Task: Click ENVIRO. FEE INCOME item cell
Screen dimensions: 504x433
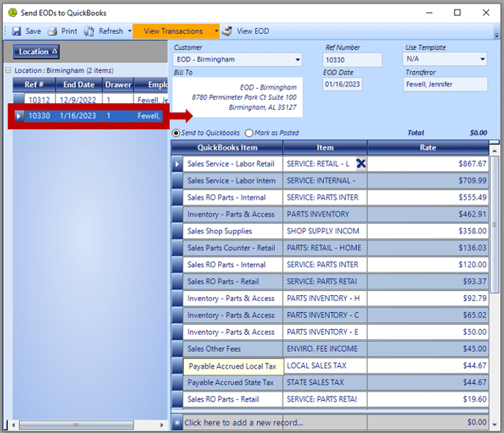Action: point(325,349)
